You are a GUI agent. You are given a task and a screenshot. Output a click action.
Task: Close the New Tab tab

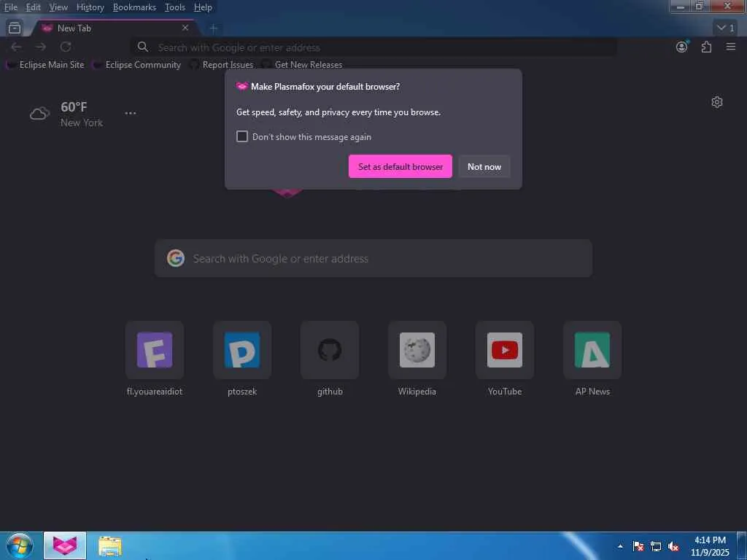tap(185, 28)
